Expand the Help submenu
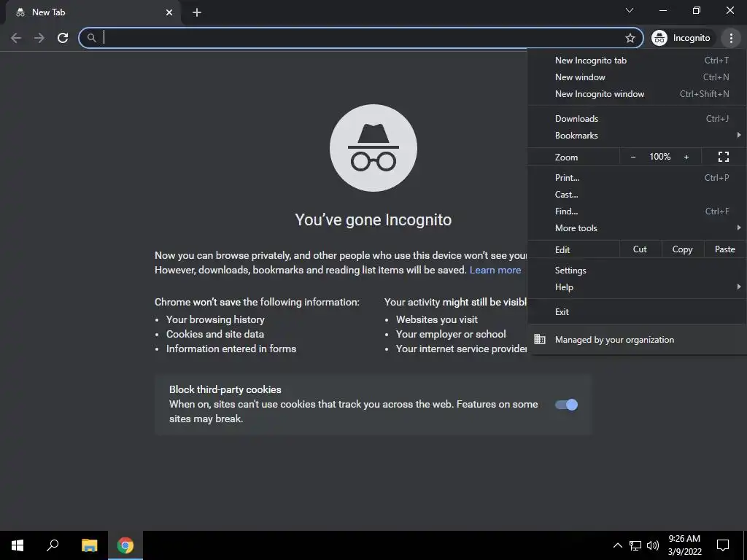Image resolution: width=747 pixels, height=560 pixels. 637,287
